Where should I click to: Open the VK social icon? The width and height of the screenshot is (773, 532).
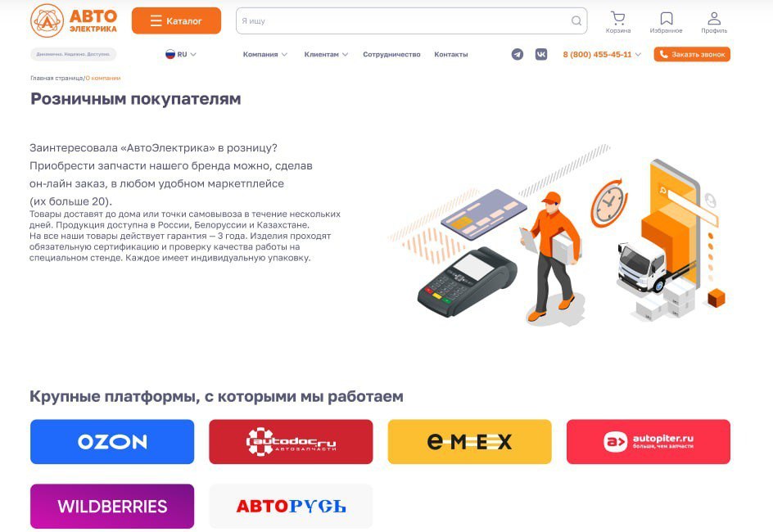point(540,54)
